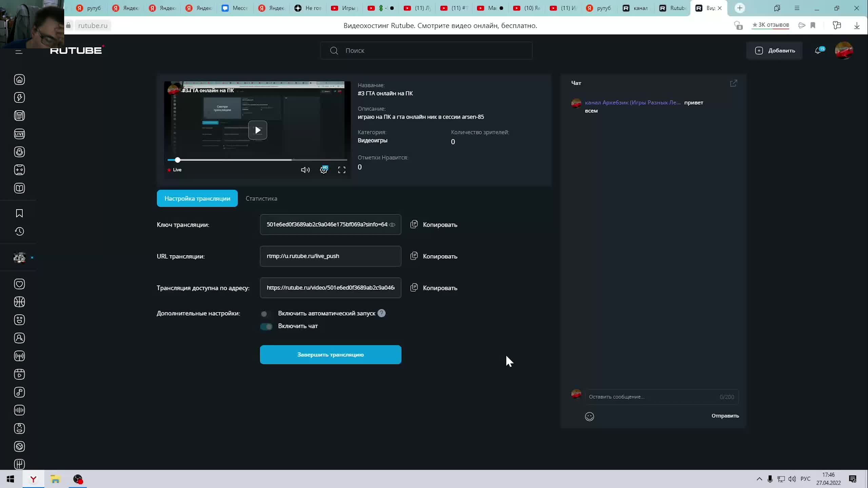Open watch history clock icon
The height and width of the screenshot is (488, 868).
pos(19,231)
